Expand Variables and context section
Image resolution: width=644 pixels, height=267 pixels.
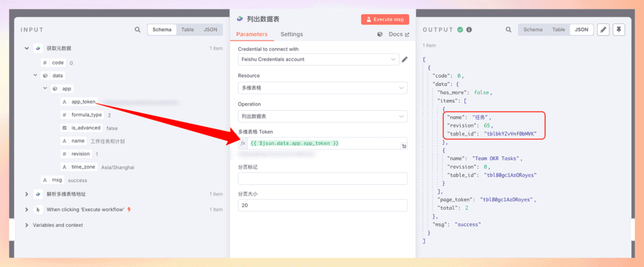click(x=27, y=225)
